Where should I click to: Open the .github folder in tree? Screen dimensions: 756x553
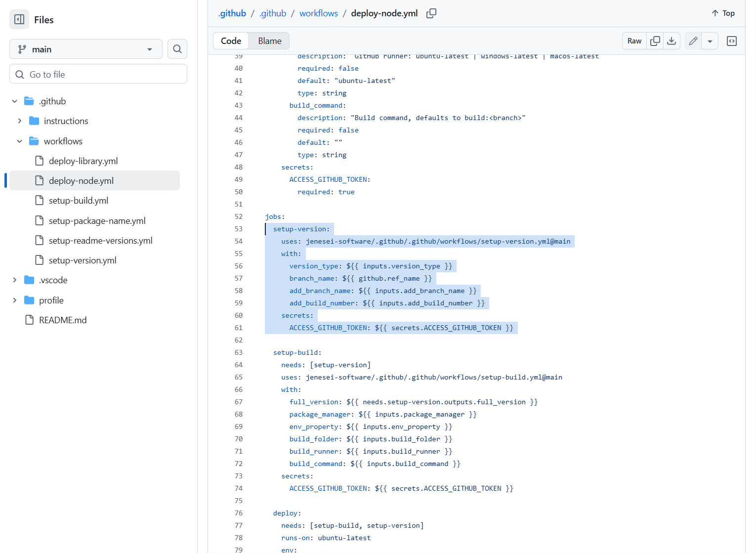(x=52, y=101)
